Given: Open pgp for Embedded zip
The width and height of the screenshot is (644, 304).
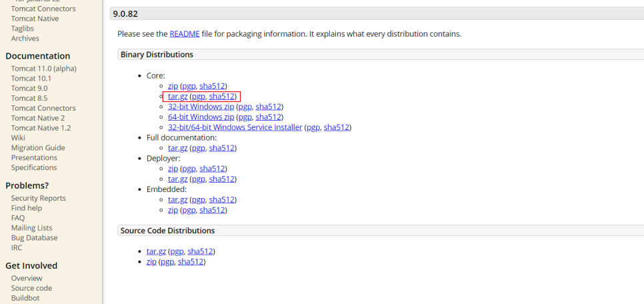Looking at the screenshot, I should point(189,211).
